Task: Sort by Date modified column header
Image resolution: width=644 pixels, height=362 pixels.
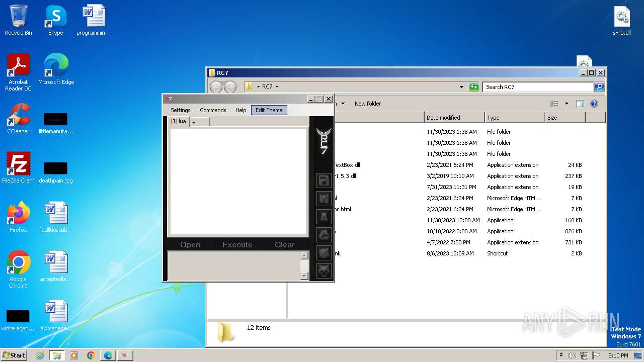Action: click(x=454, y=118)
